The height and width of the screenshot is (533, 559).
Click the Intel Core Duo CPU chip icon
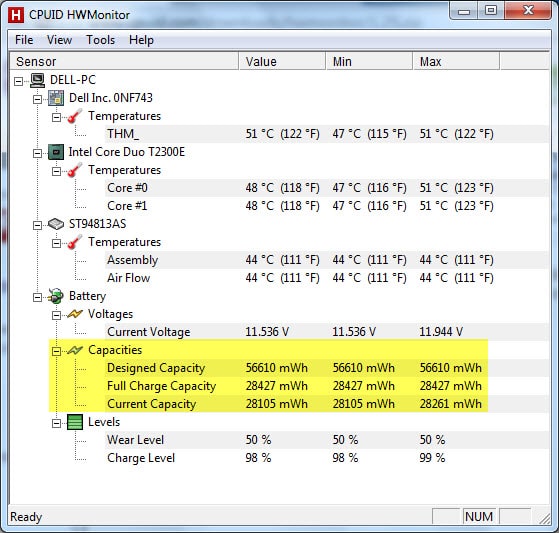pyautogui.click(x=56, y=152)
